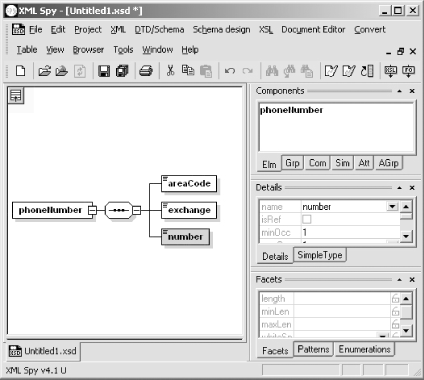
Task: Open the DTD/Schema menu
Action: [159, 30]
